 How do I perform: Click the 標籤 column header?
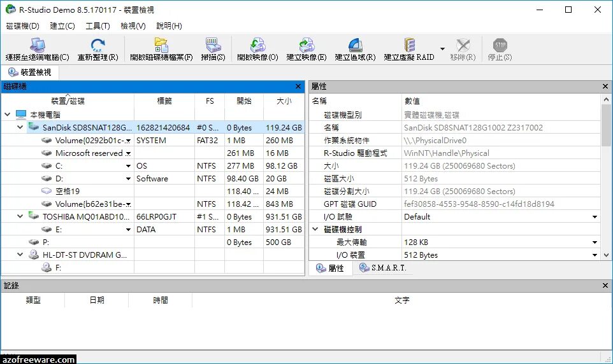coord(164,101)
